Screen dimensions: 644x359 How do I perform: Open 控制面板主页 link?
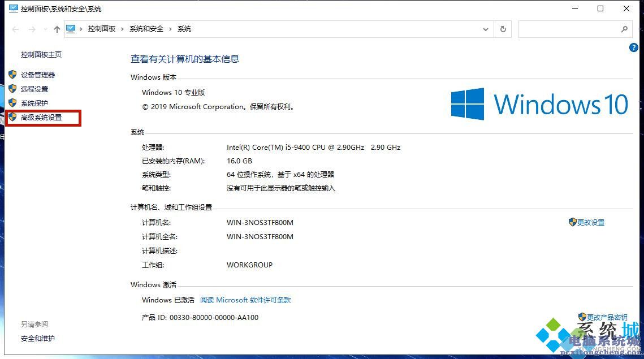point(41,55)
